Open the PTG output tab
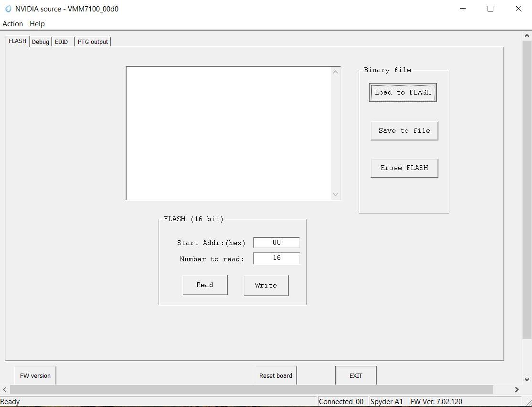Image resolution: width=532 pixels, height=407 pixels. pos(93,42)
